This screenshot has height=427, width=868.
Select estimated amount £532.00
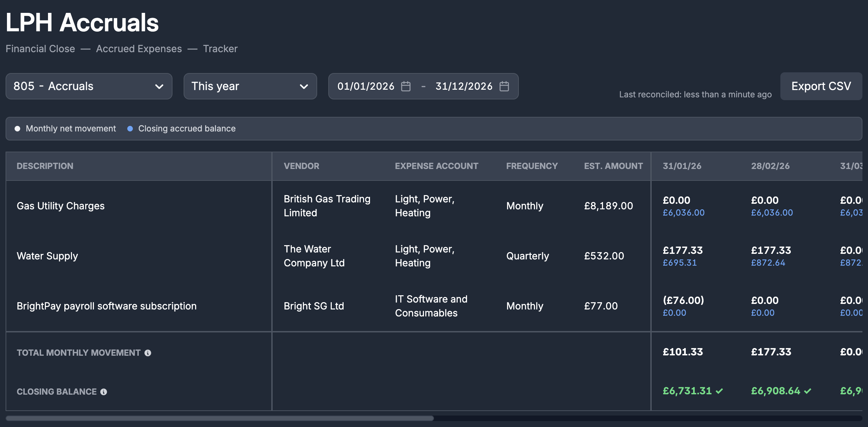(604, 256)
